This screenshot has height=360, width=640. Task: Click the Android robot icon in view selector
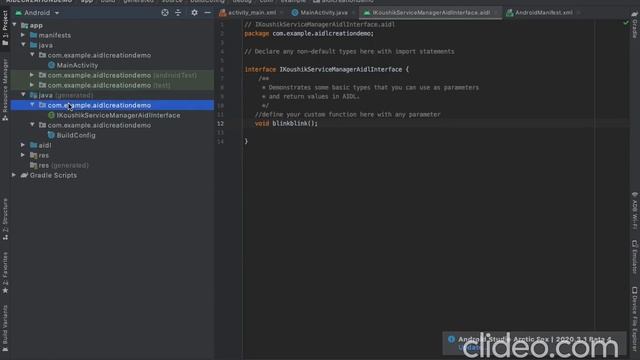pyautogui.click(x=18, y=13)
